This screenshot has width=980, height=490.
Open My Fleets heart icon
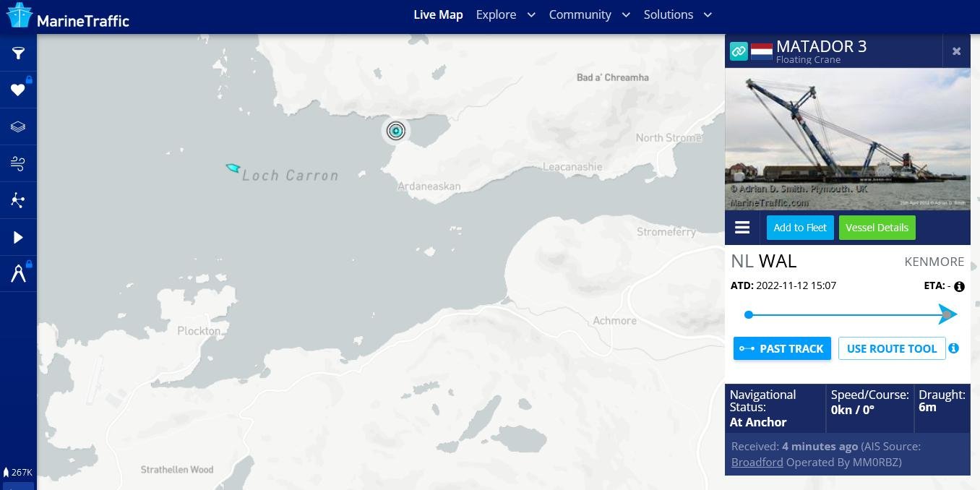tap(18, 90)
